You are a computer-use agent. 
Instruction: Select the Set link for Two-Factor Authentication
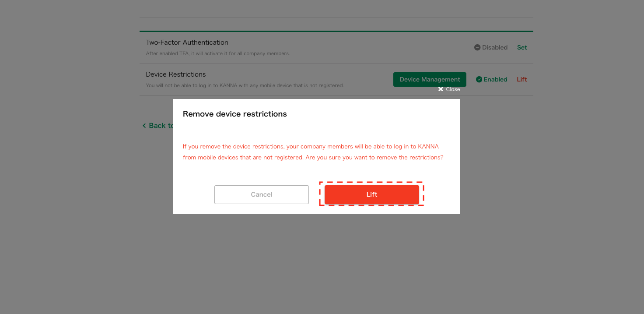pos(522,47)
